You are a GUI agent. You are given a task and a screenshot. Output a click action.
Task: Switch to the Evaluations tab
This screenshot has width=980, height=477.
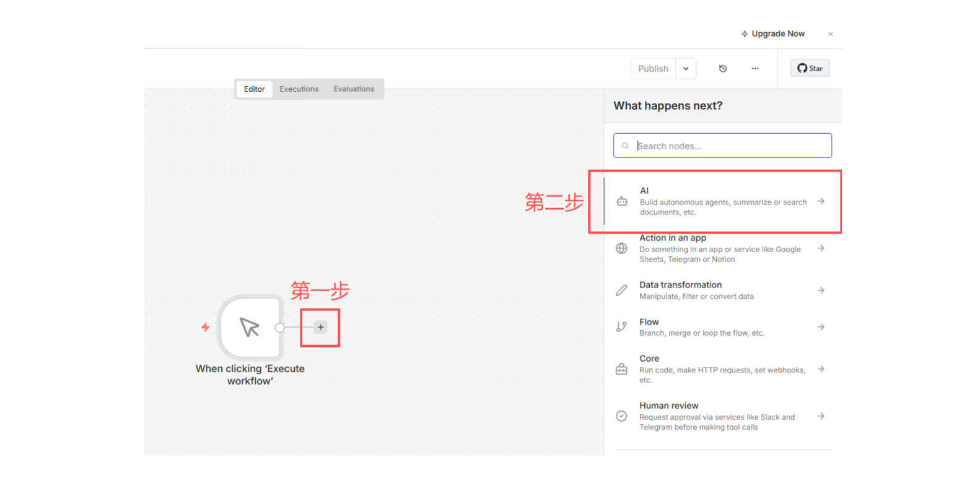pos(354,89)
